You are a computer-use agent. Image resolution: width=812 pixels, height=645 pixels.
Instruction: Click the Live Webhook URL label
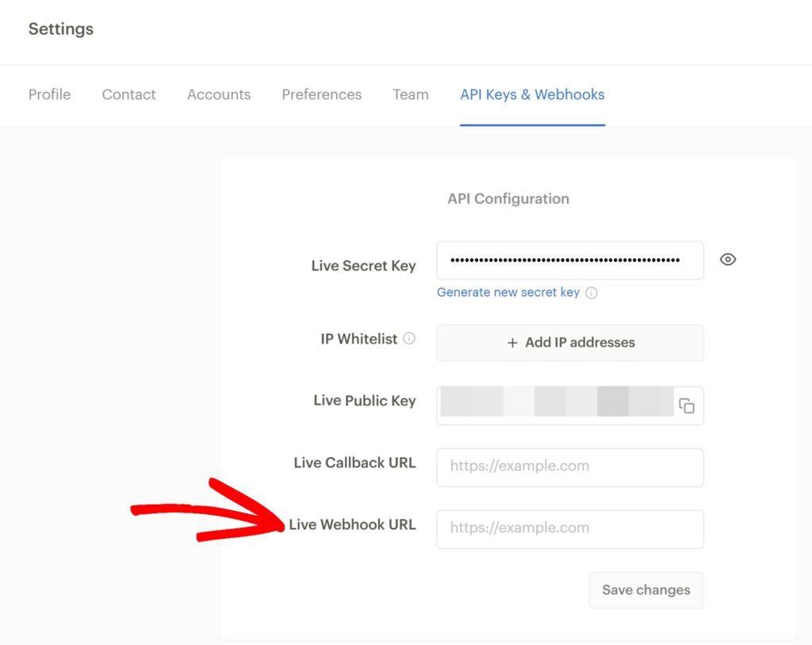352,524
